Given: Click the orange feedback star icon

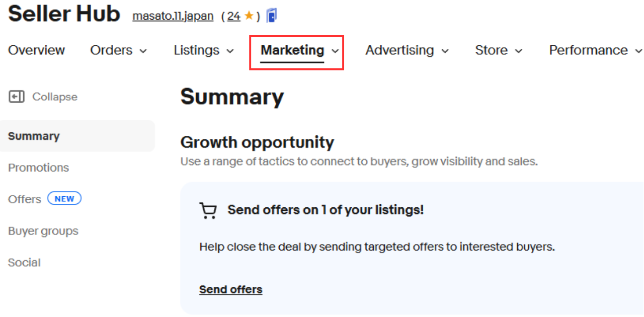Looking at the screenshot, I should pos(249,16).
